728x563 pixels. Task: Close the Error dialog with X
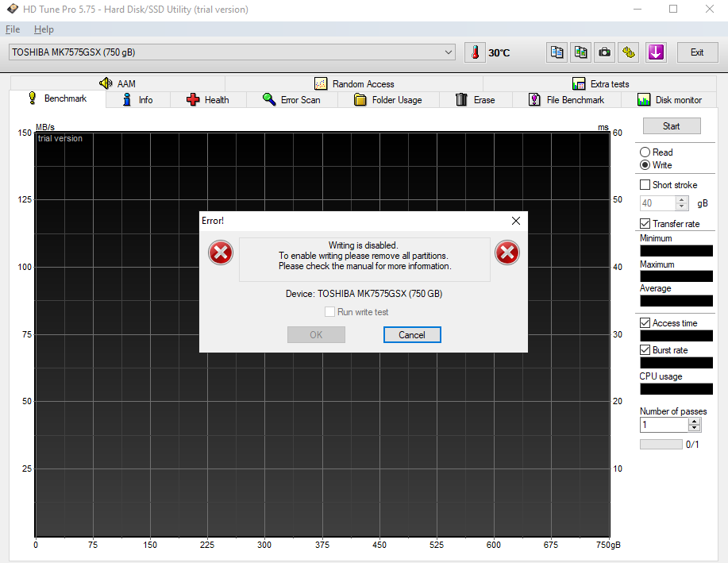[516, 221]
